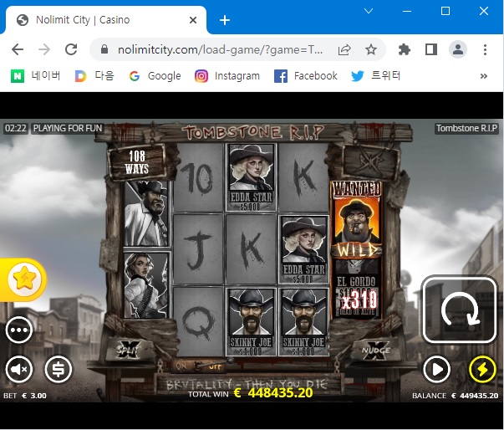
Task: Click El Gordo Wanted Wild reel
Action: pyautogui.click(x=356, y=249)
